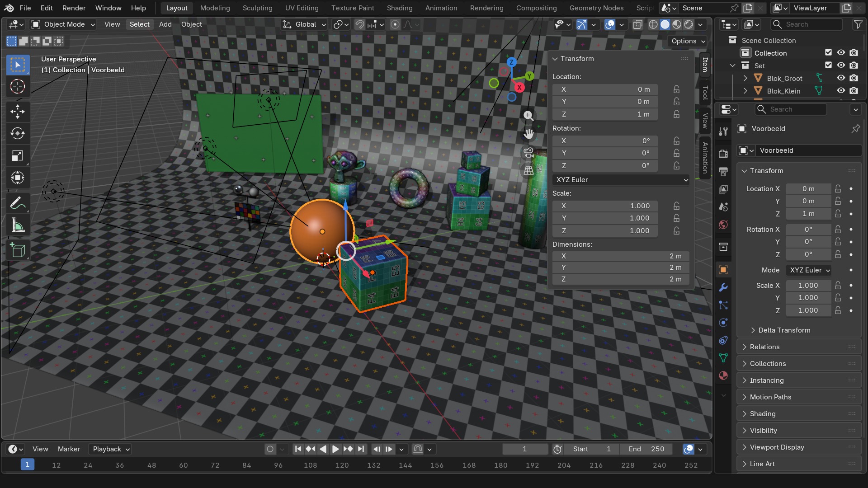868x488 pixels.
Task: Activate the Move tool
Action: pyautogui.click(x=18, y=112)
